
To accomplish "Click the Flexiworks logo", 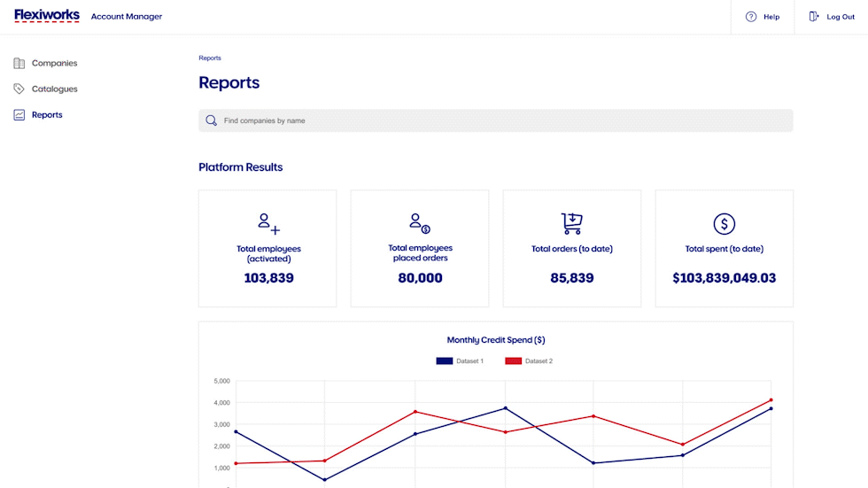I will (x=47, y=15).
